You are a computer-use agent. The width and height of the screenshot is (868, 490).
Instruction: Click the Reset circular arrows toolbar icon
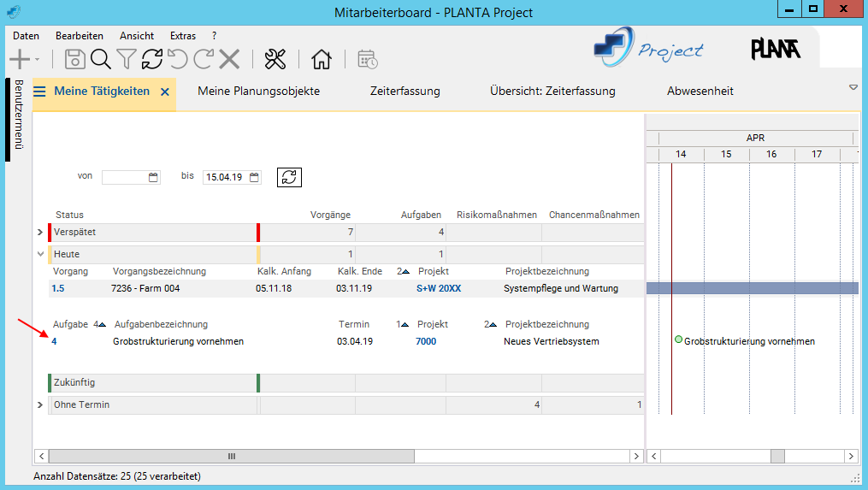pyautogui.click(x=152, y=59)
